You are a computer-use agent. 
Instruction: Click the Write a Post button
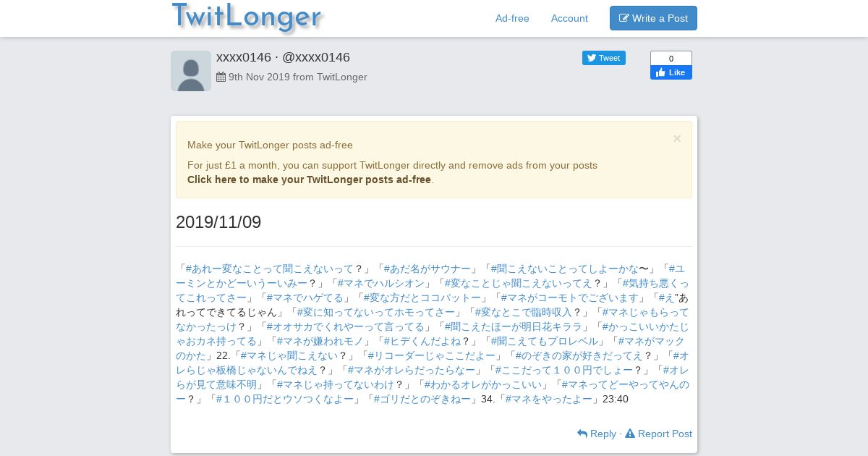[x=653, y=18]
